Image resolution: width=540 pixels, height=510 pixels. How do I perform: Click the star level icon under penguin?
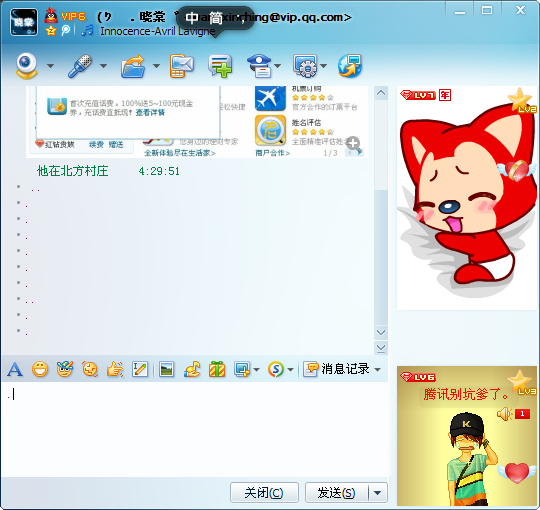[51, 31]
